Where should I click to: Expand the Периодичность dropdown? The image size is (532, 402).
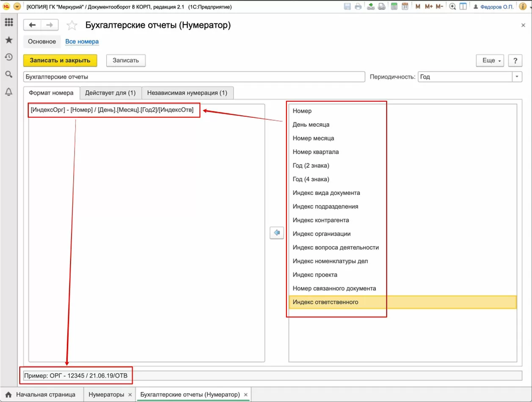point(518,77)
